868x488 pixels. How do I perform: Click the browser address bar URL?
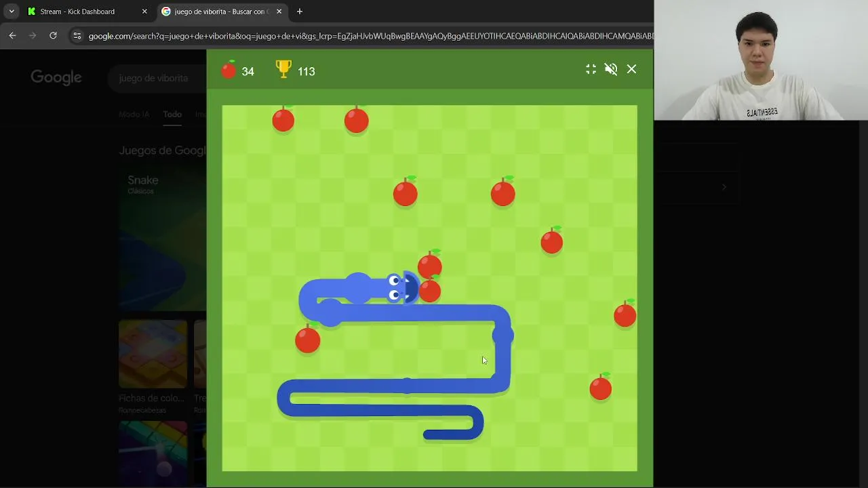tap(370, 36)
